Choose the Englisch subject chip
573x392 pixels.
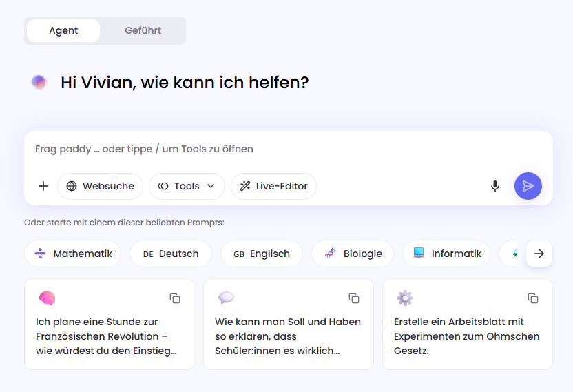[x=261, y=254]
